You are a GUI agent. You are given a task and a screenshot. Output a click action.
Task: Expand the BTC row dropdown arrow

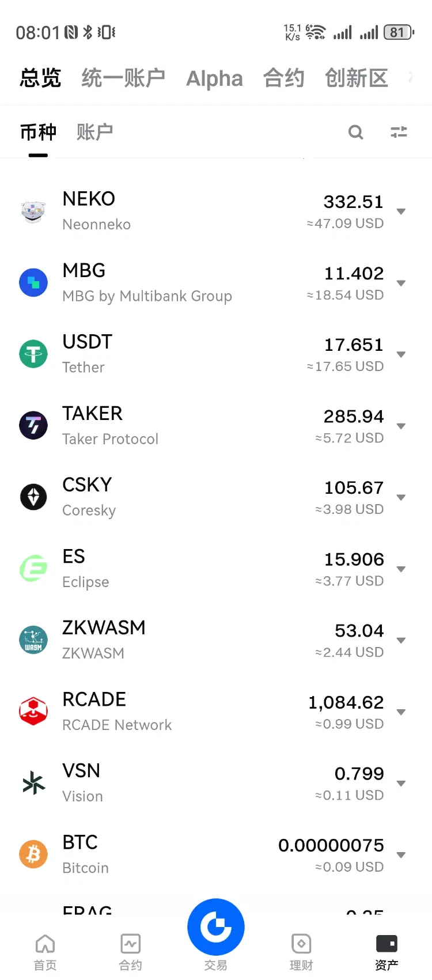(x=401, y=855)
